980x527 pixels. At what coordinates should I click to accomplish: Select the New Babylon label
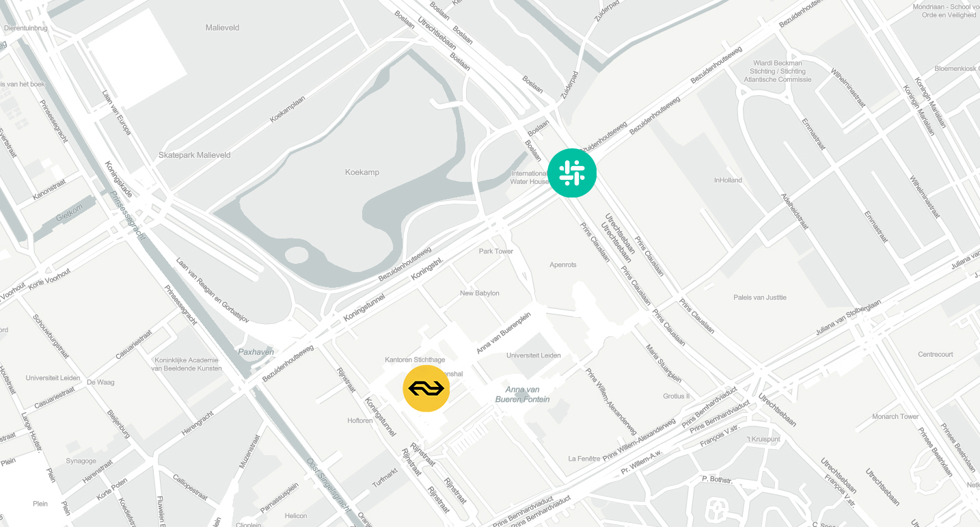tap(480, 293)
